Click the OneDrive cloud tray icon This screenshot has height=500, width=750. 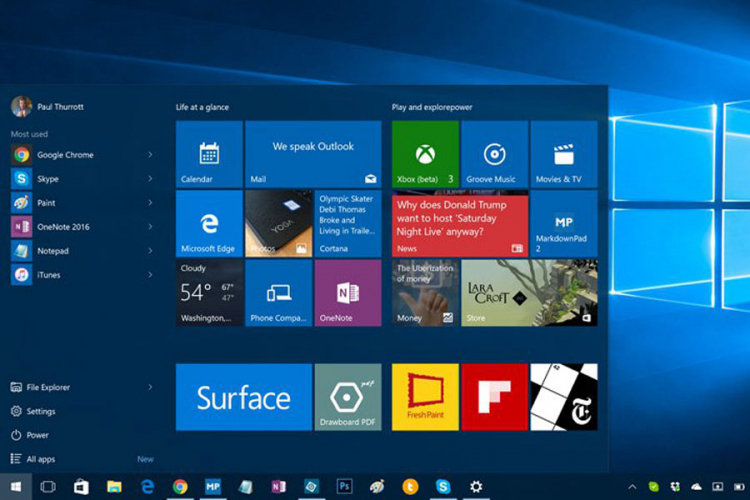[696, 487]
